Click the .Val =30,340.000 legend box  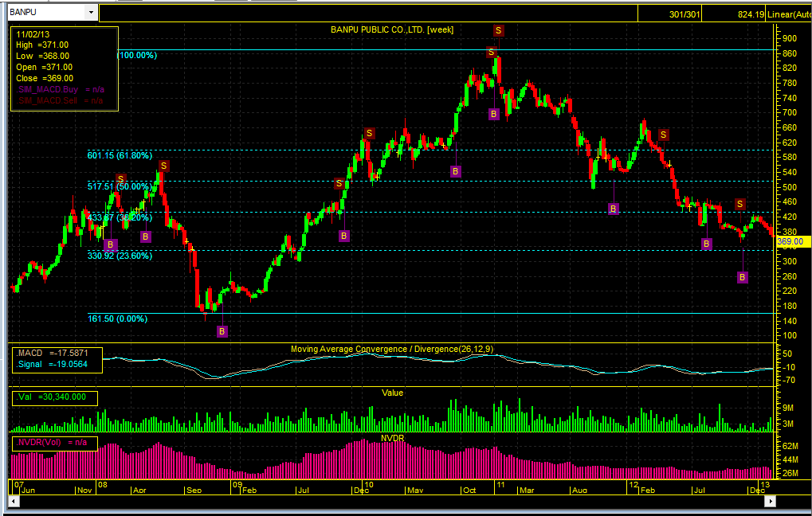[x=54, y=398]
